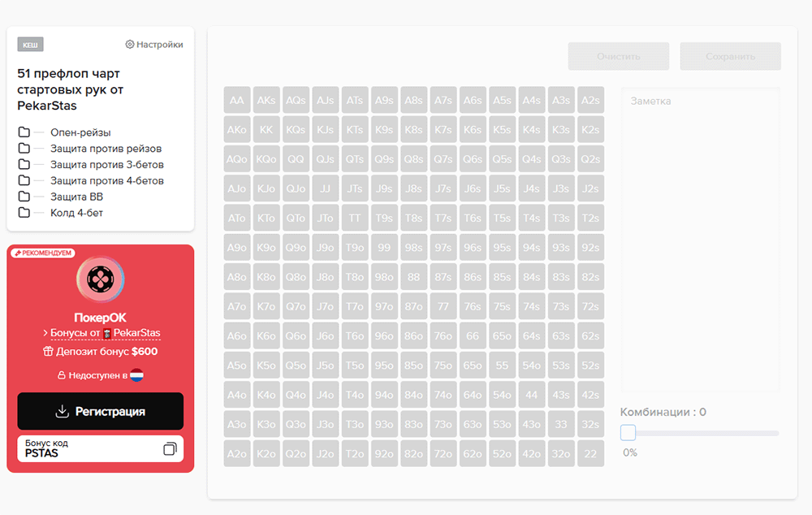The height and width of the screenshot is (515, 812).
Task: Click the folder icon beside Колд 4-бет
Action: (x=24, y=213)
